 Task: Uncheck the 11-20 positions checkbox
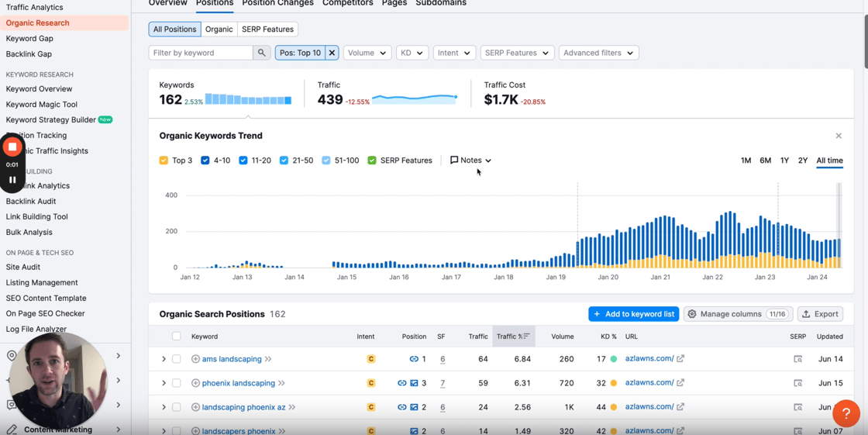[243, 161]
